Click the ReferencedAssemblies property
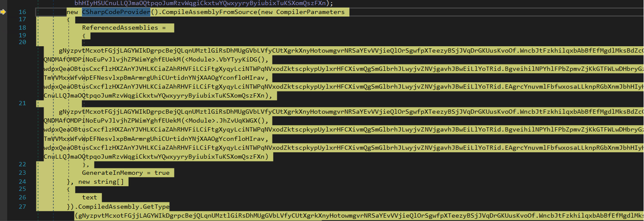Screen dimensions: 644x221 point(120,27)
